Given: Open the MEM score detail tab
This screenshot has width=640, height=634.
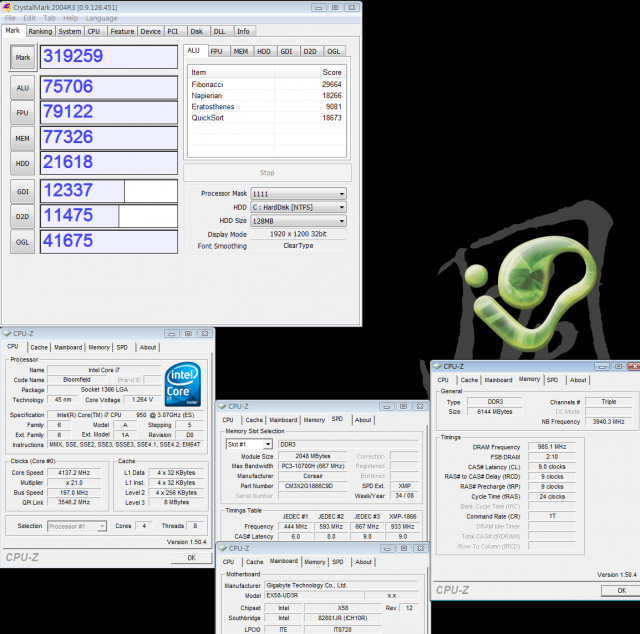Looking at the screenshot, I should click(241, 51).
